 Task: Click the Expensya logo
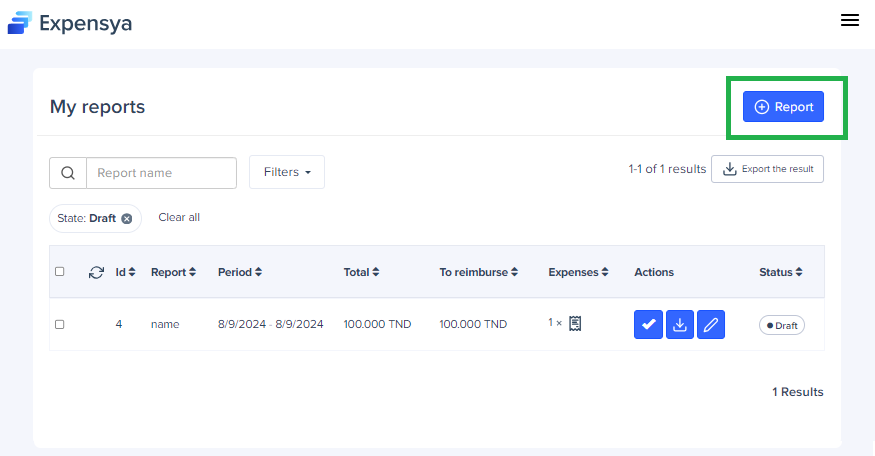70,22
